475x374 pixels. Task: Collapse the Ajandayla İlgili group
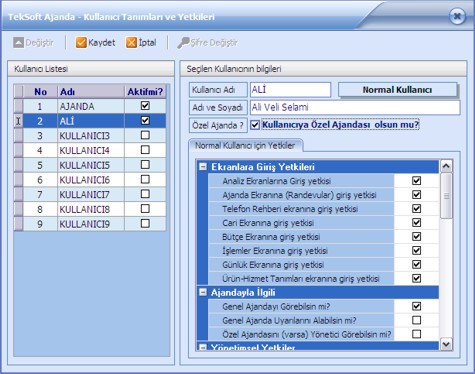203,292
